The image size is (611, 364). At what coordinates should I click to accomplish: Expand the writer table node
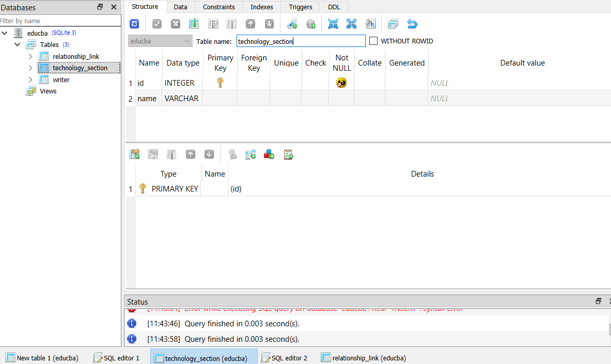[x=30, y=79]
